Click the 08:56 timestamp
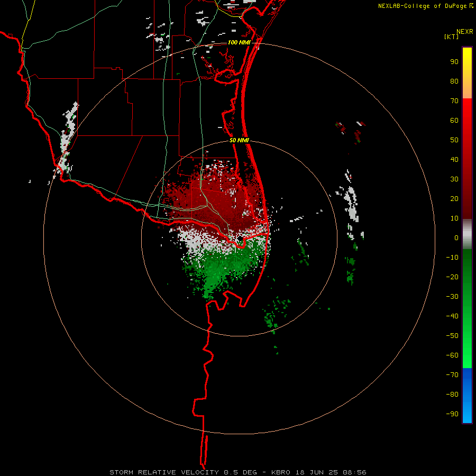Viewport: 476px width, 476px height. [354, 472]
